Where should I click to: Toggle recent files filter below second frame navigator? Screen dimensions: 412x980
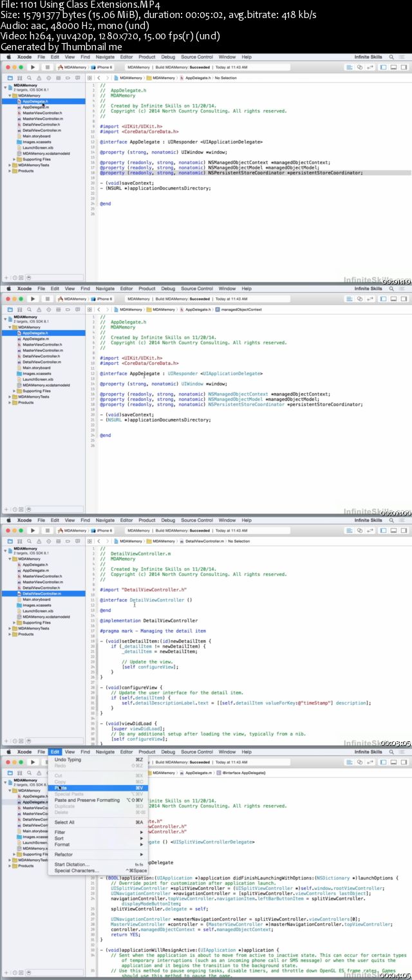click(14, 509)
